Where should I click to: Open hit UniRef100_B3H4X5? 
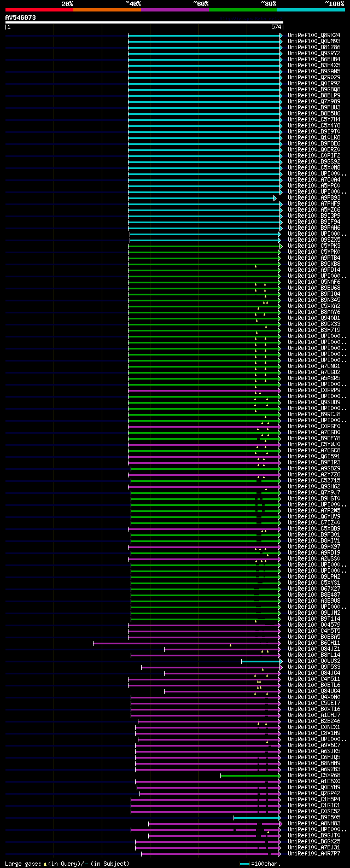pos(315,65)
